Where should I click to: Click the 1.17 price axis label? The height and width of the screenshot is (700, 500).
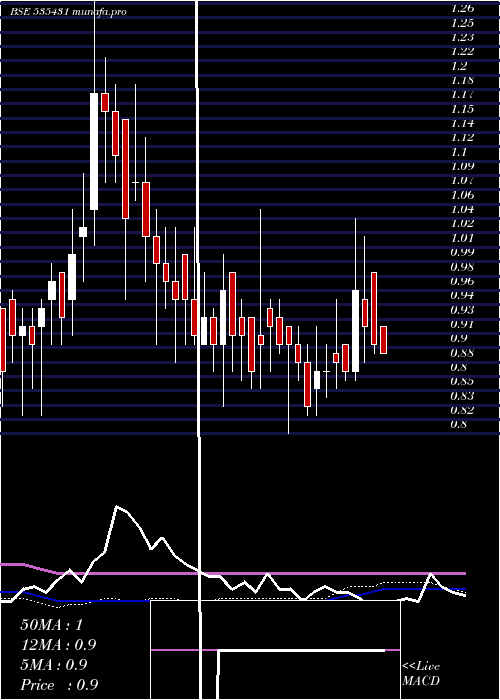pyautogui.click(x=462, y=95)
